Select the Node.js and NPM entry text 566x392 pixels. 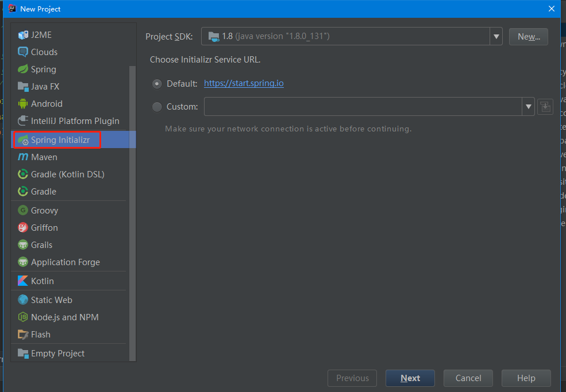tap(65, 317)
